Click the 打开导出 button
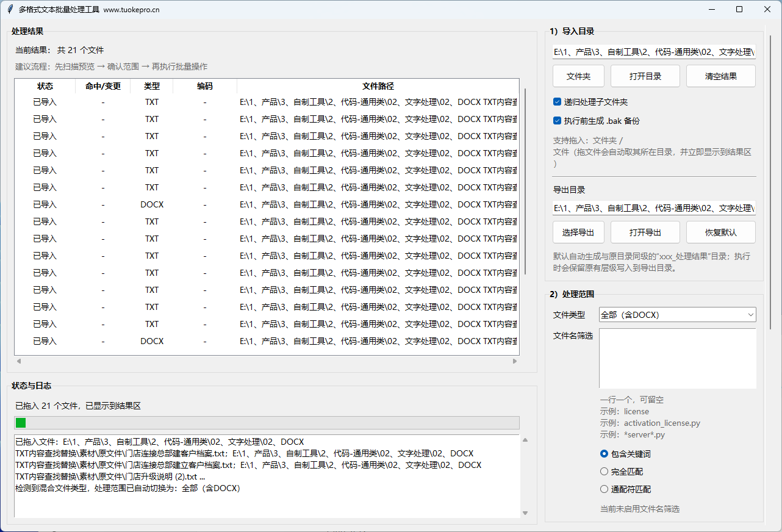The image size is (782, 532). (645, 232)
